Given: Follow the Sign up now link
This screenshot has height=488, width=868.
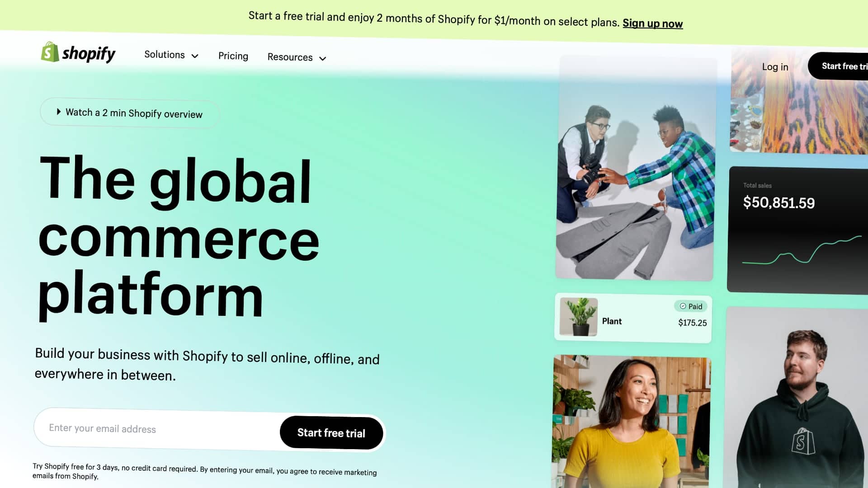Looking at the screenshot, I should (x=652, y=23).
